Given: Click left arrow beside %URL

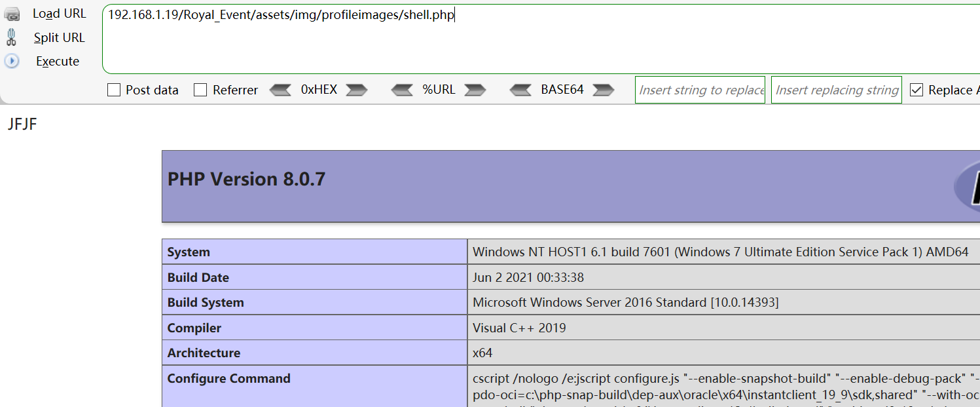Looking at the screenshot, I should [x=402, y=90].
